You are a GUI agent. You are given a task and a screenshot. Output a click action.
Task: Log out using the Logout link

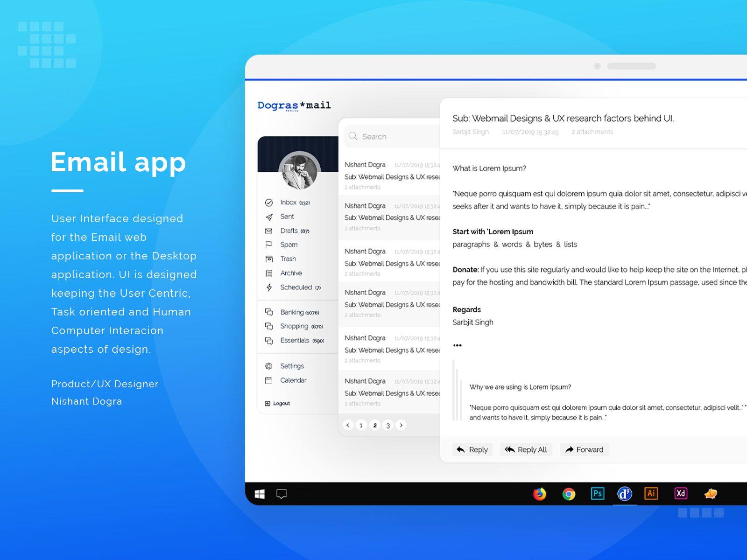(277, 403)
